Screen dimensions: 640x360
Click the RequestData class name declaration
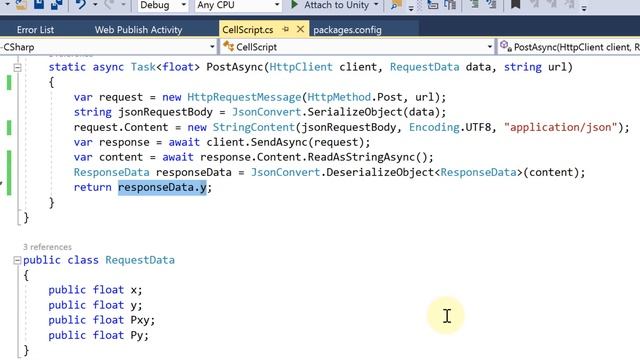(x=140, y=260)
